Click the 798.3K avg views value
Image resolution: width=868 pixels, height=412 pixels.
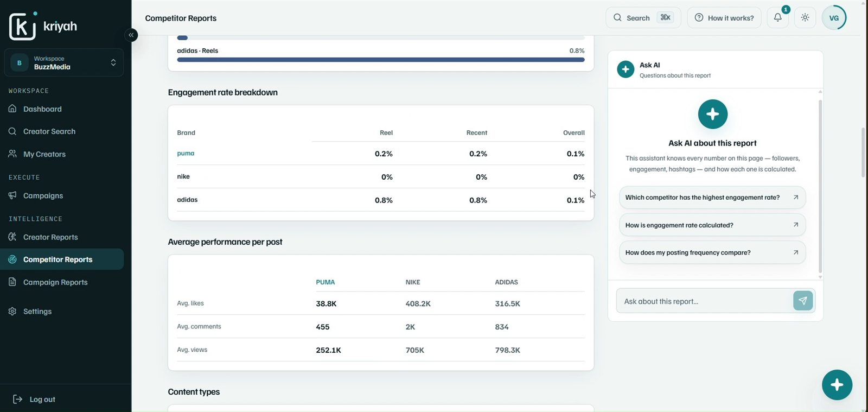point(507,350)
